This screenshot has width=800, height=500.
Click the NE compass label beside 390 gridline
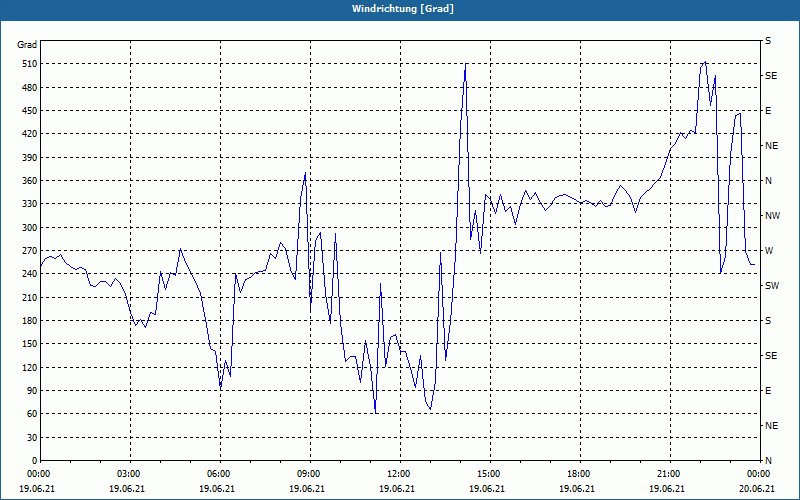pos(771,146)
